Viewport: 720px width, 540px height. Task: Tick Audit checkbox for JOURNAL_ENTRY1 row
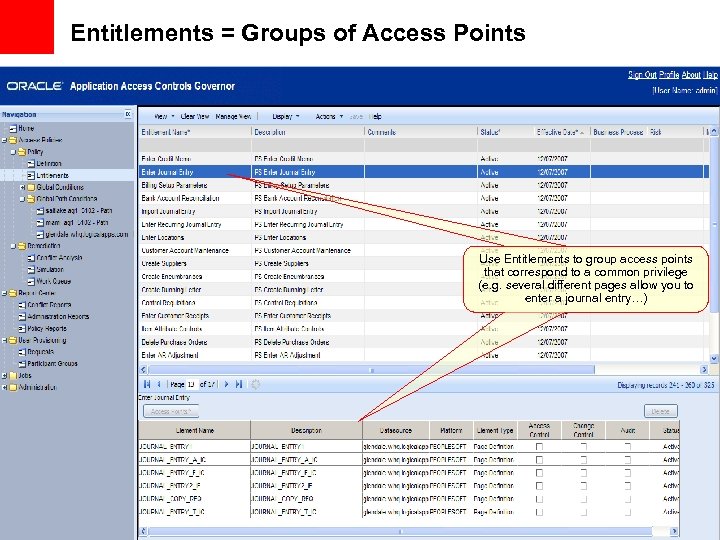[x=628, y=446]
